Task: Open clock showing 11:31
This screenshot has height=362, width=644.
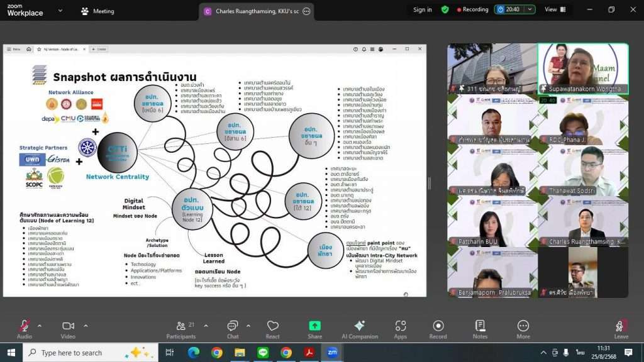Action: click(603, 353)
